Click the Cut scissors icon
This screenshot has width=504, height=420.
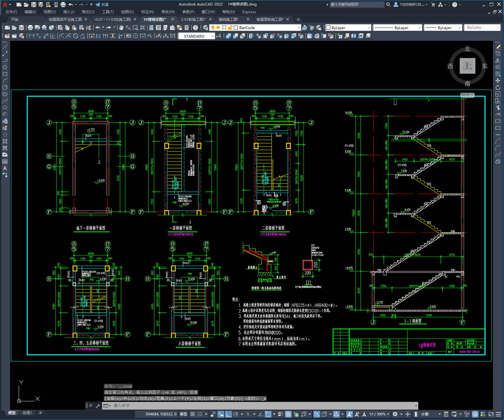coord(60,28)
